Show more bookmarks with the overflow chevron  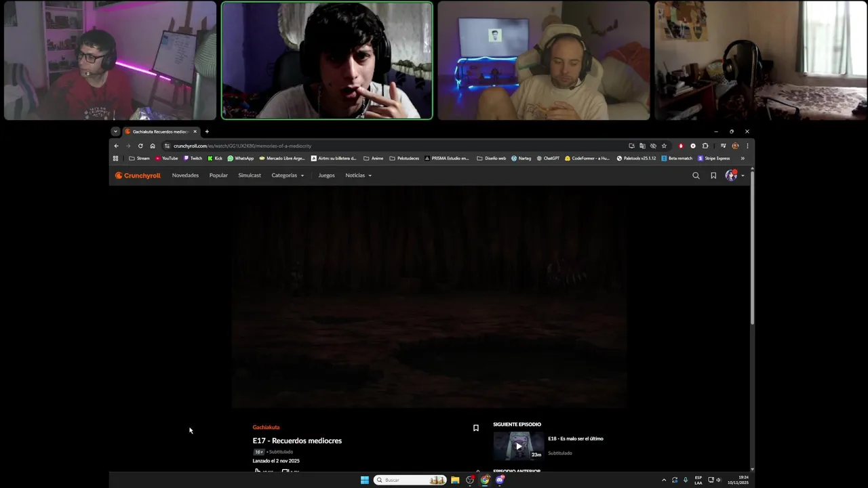[x=743, y=159]
